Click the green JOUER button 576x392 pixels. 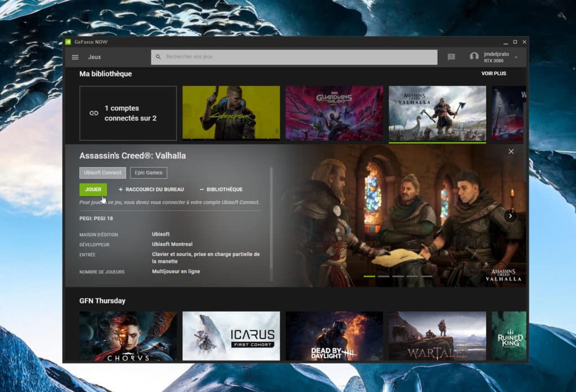tap(93, 190)
